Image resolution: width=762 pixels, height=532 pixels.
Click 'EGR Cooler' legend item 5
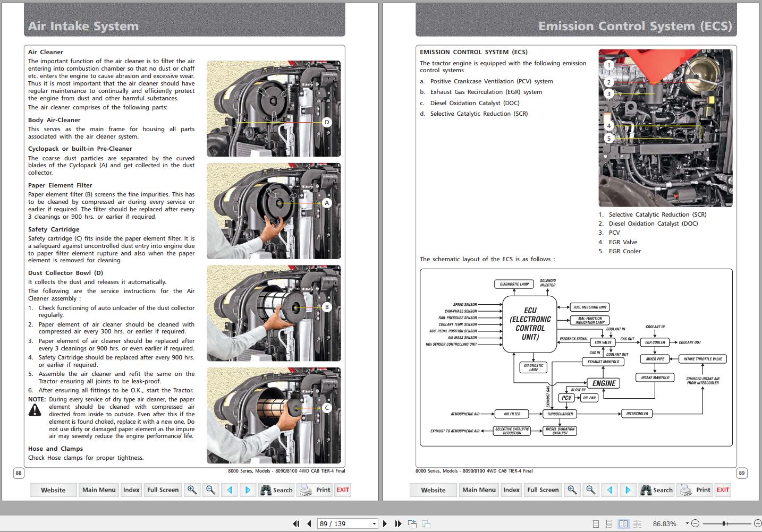click(624, 251)
